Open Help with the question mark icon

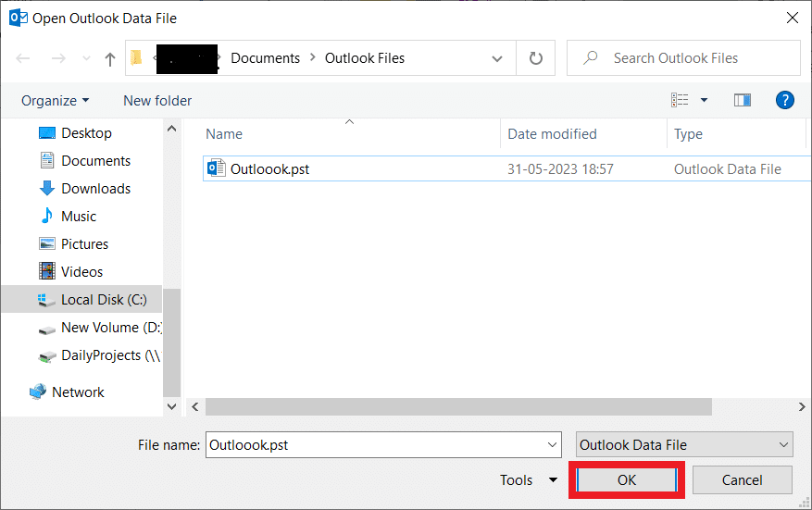pyautogui.click(x=785, y=100)
